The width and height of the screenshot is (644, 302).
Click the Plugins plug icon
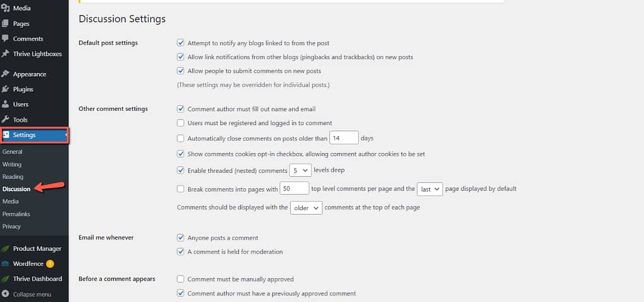[x=5, y=89]
